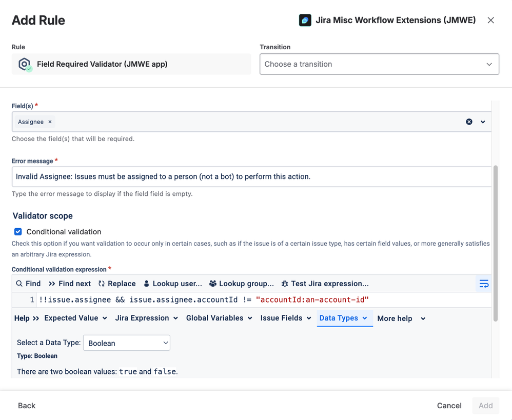Click the Error message text field
Image resolution: width=512 pixels, height=420 pixels.
pos(252,176)
